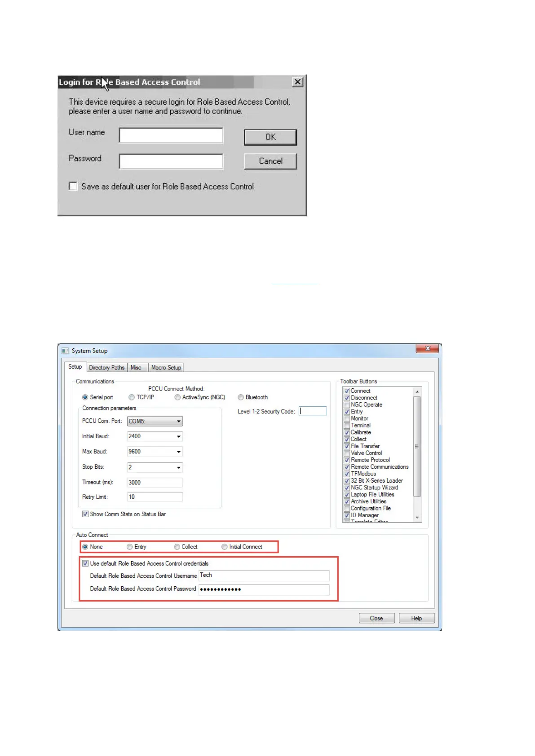The image size is (535, 756).
Task: Click the Toolbar Buttons list down arrow
Action: pos(417,518)
